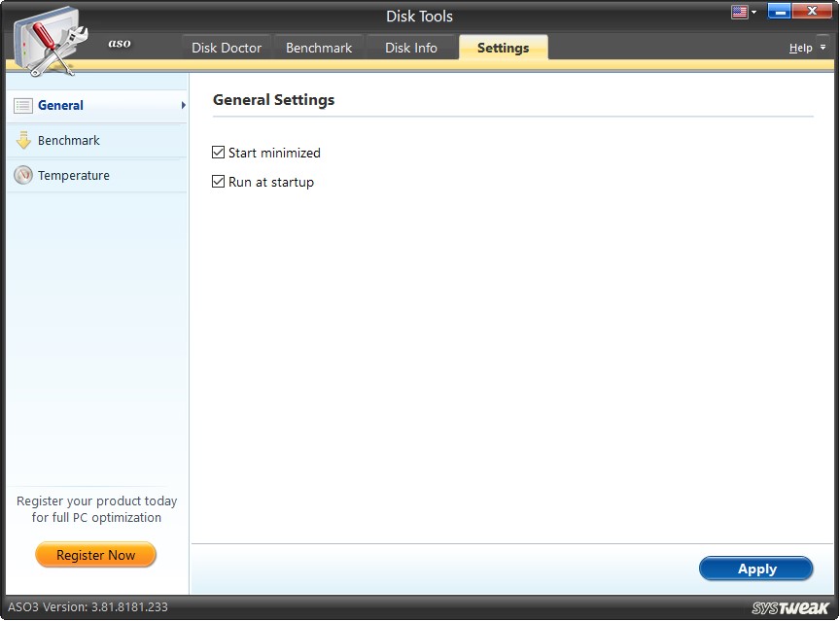Switch to the Disk Doctor tab
Screen dimensions: 840x621
pos(226,47)
